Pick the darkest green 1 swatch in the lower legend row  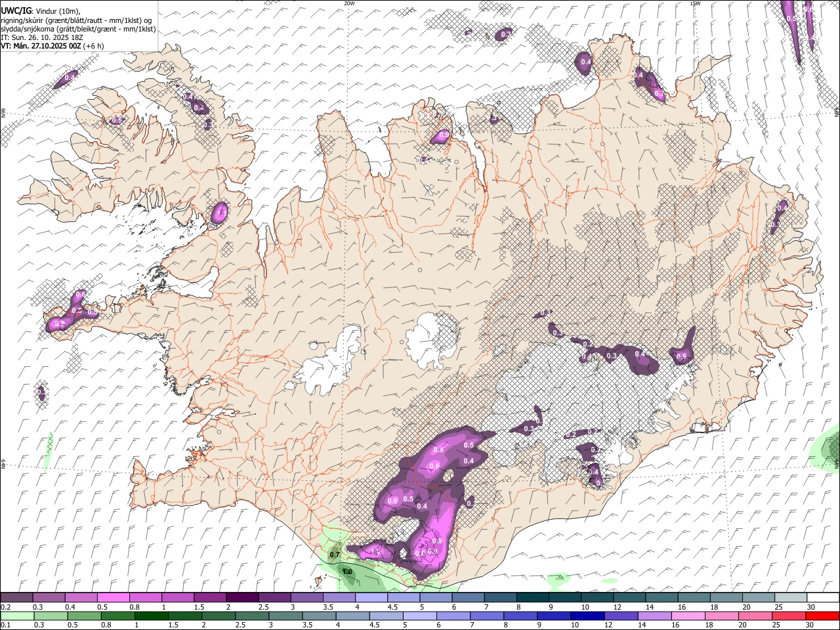pos(151,616)
